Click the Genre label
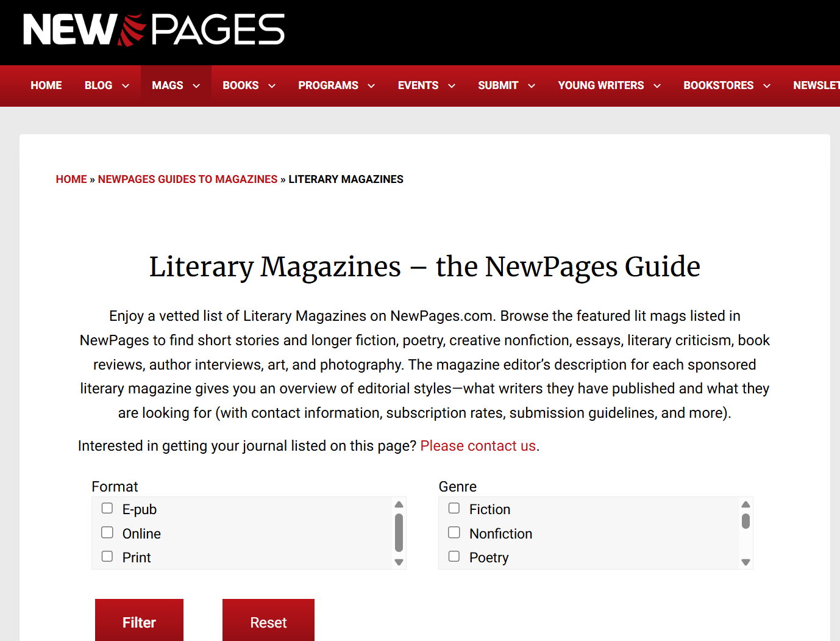840x641 pixels. click(x=457, y=487)
